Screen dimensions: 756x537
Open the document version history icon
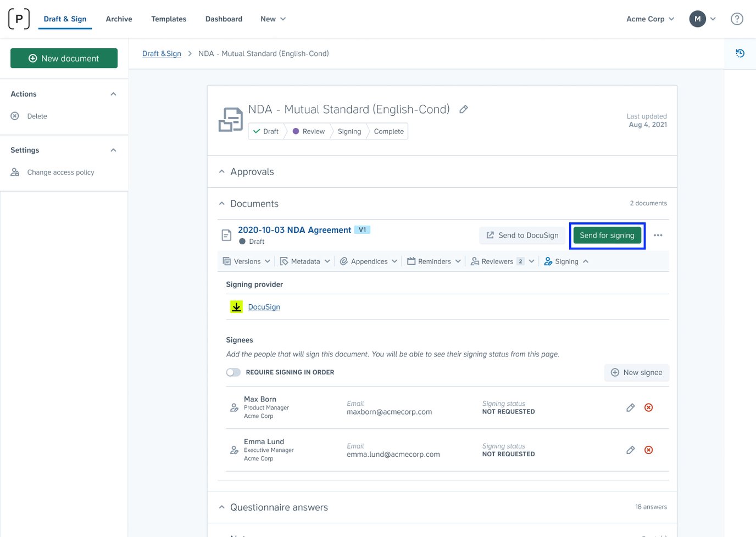(x=740, y=53)
